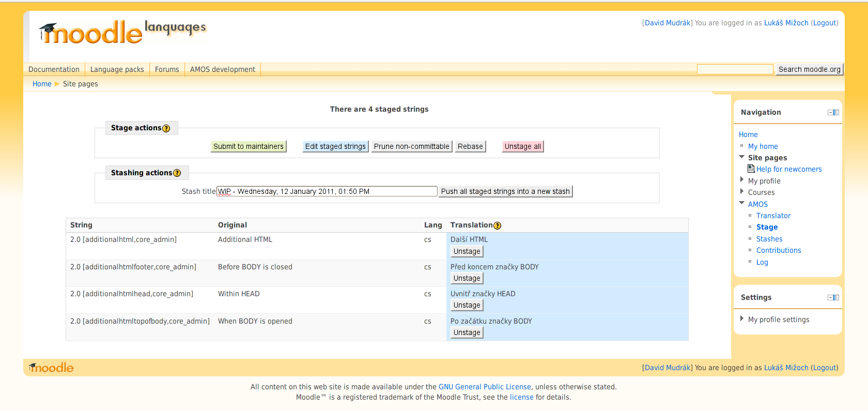
Task: Open the Forums menu item
Action: point(167,69)
